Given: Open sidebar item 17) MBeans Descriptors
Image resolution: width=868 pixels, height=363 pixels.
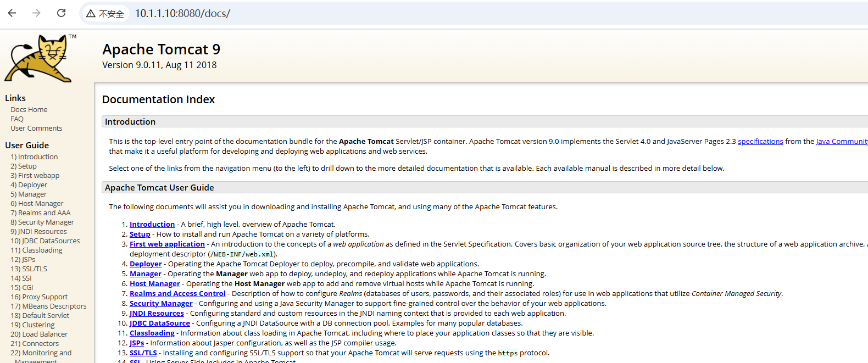Looking at the screenshot, I should pos(48,306).
